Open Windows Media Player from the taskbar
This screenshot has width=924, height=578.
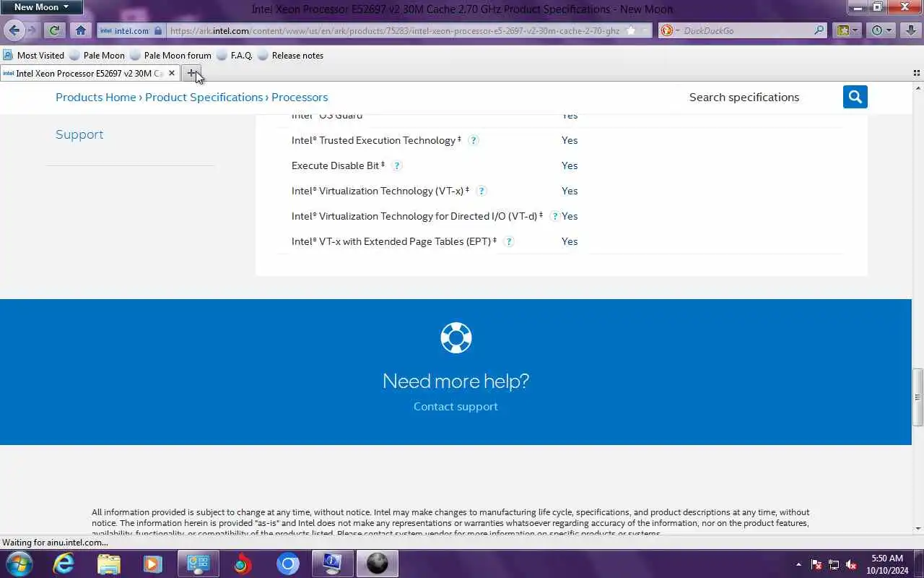153,564
